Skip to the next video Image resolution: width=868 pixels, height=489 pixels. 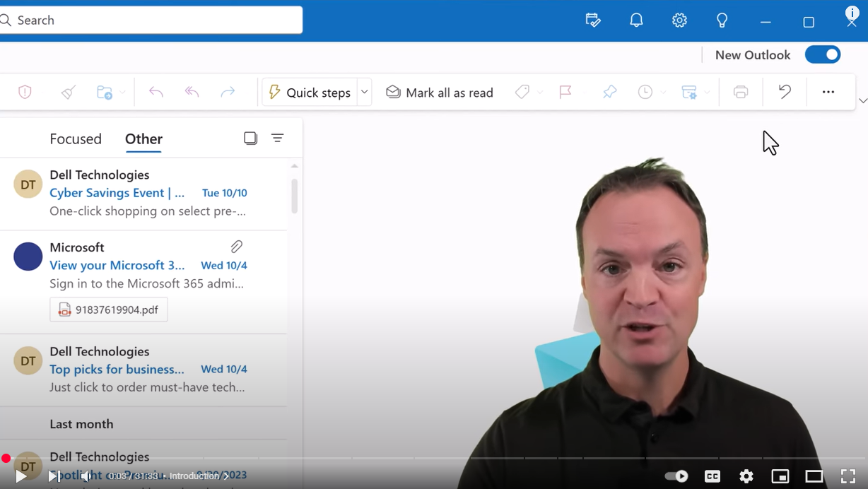coord(54,476)
